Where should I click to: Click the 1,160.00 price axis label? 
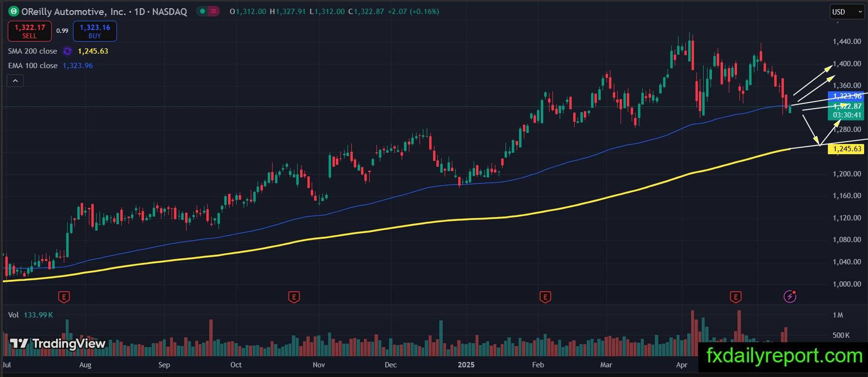847,196
